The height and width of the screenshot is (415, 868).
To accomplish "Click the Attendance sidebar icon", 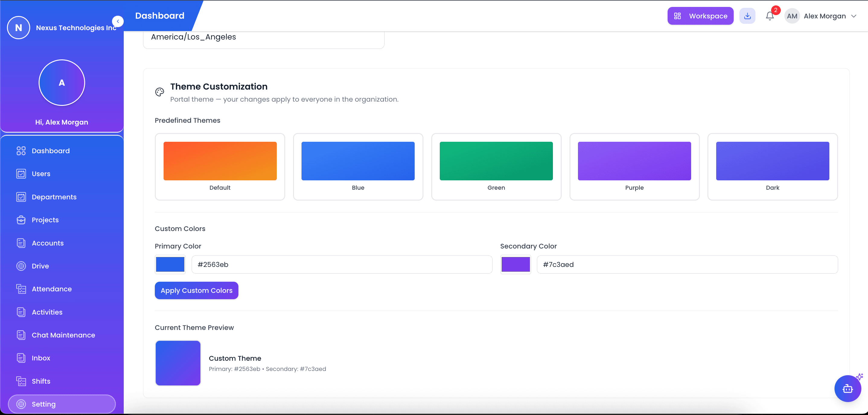I will (21, 289).
